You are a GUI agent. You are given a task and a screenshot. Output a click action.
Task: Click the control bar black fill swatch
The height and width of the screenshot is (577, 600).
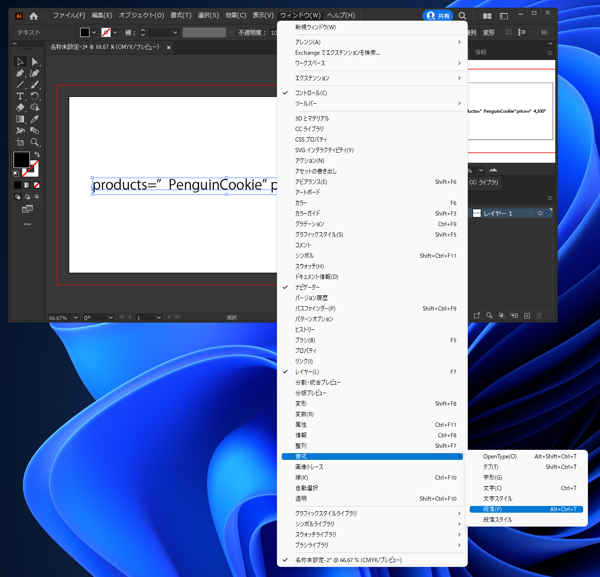pos(85,33)
